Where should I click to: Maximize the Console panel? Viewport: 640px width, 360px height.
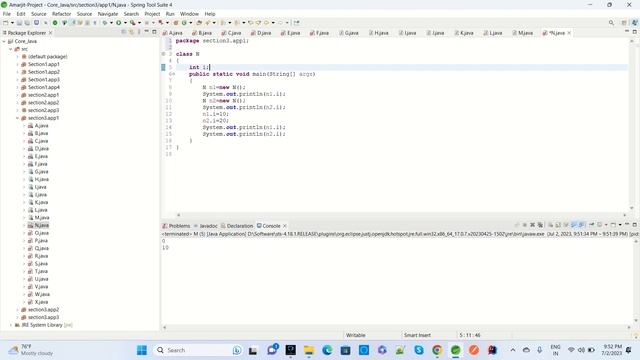635,225
